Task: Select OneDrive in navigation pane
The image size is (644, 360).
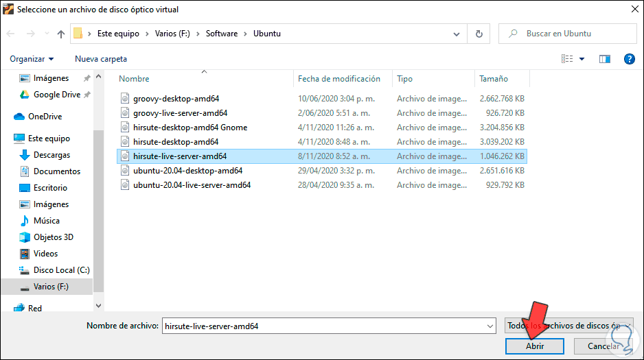Action: tap(45, 117)
